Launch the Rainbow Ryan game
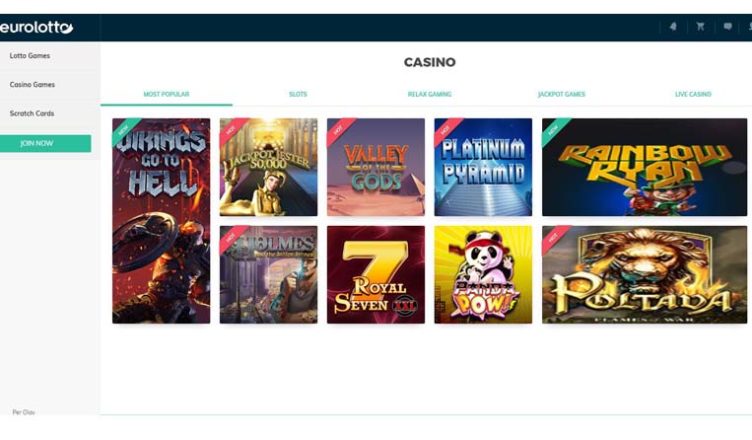 [x=645, y=167]
